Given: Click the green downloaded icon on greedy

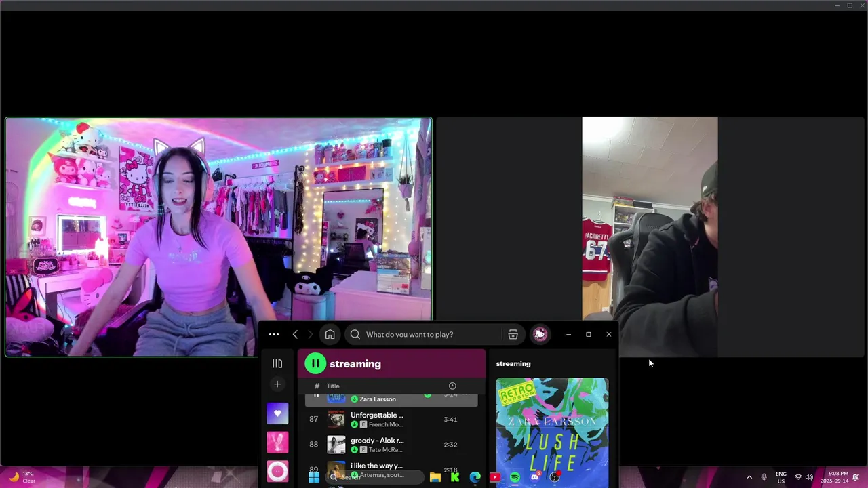Looking at the screenshot, I should coord(355,449).
